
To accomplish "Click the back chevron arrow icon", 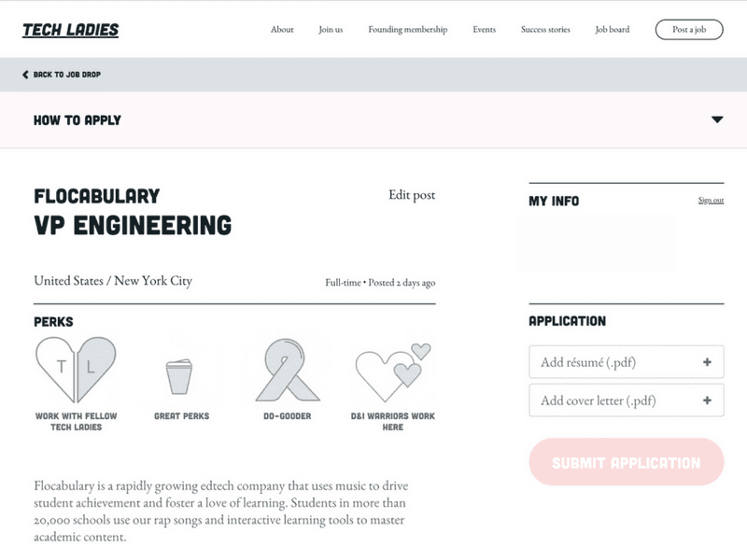I will (x=26, y=75).
